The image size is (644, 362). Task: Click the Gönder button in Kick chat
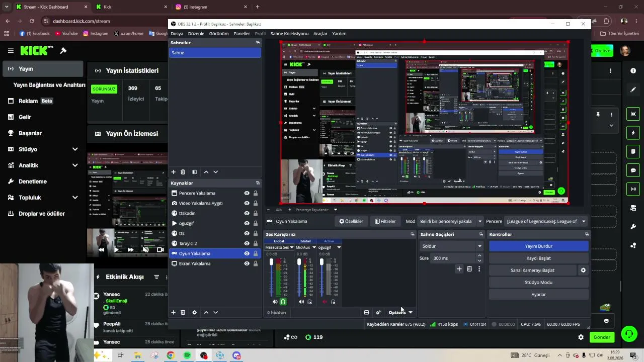point(602,337)
